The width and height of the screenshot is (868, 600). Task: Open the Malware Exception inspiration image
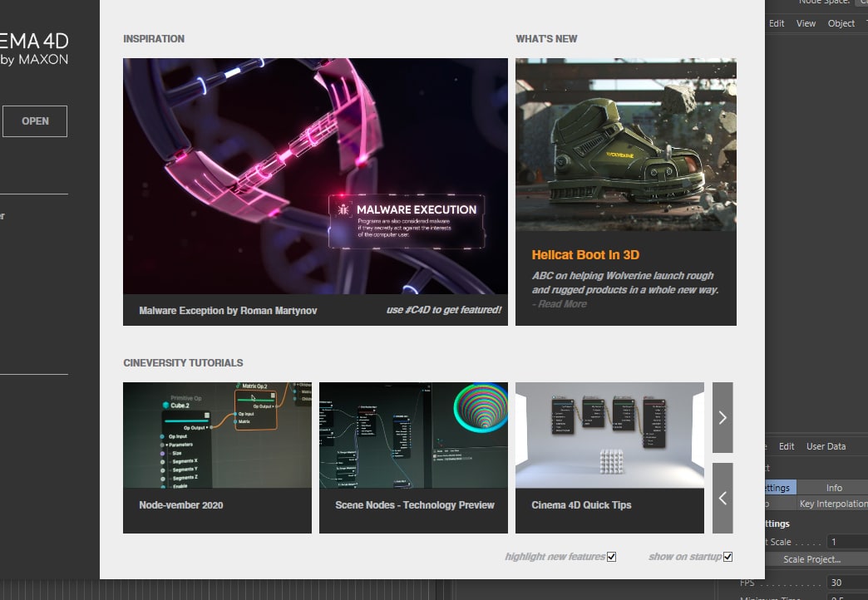(x=315, y=176)
